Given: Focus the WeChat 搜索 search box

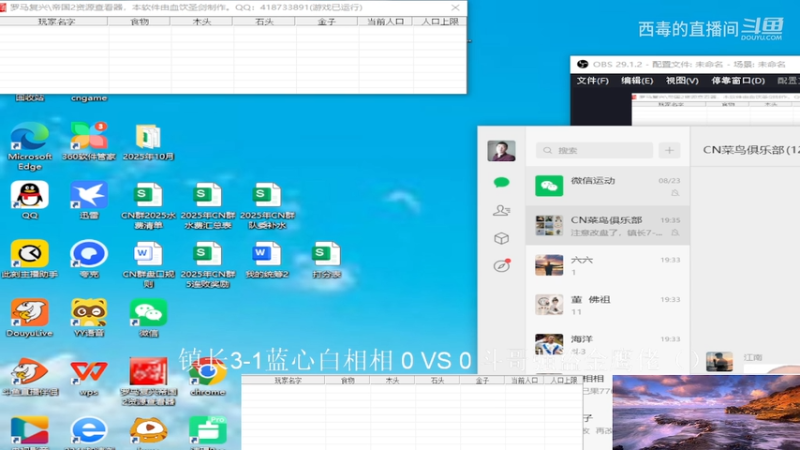Looking at the screenshot, I should tap(594, 151).
